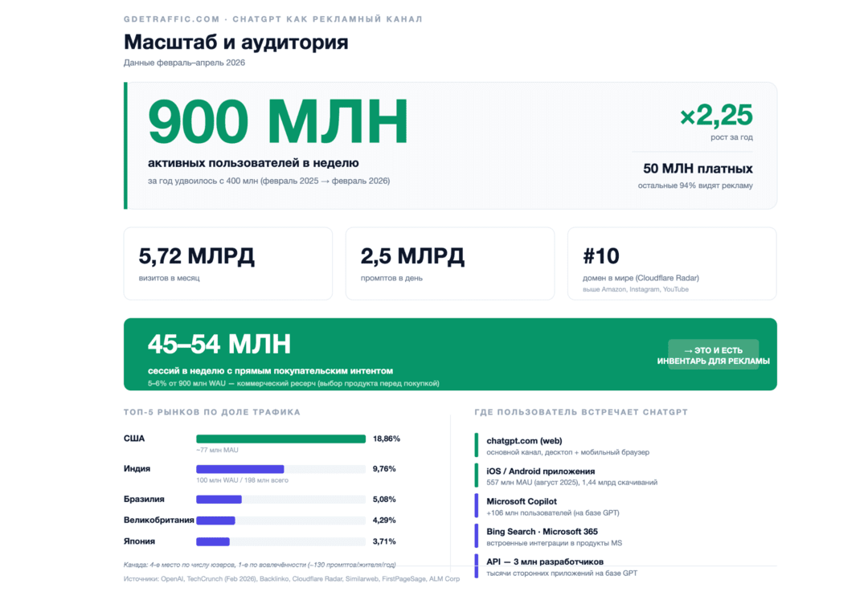Click the purple Индия traffic share bar

(x=240, y=469)
